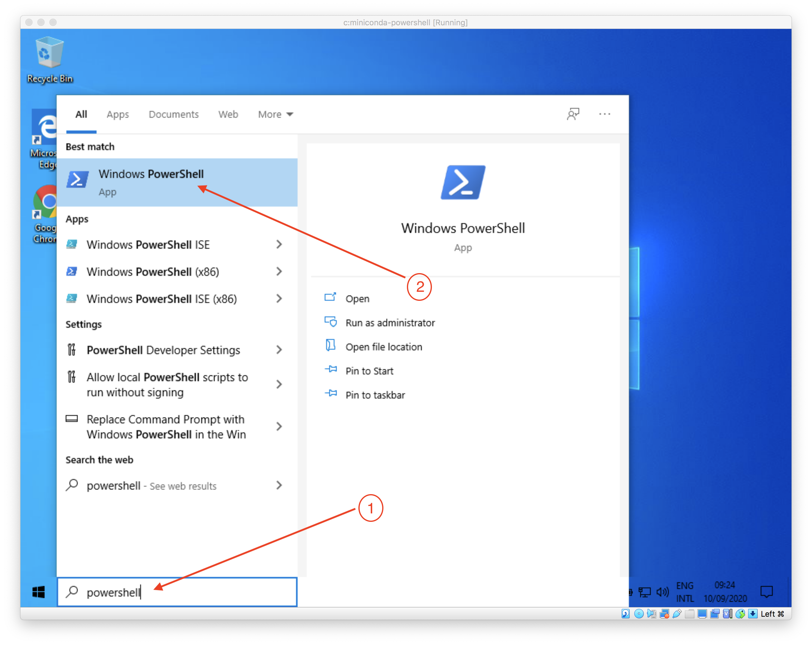
Task: Expand Windows PowerShell ISE result chevron
Action: (279, 245)
